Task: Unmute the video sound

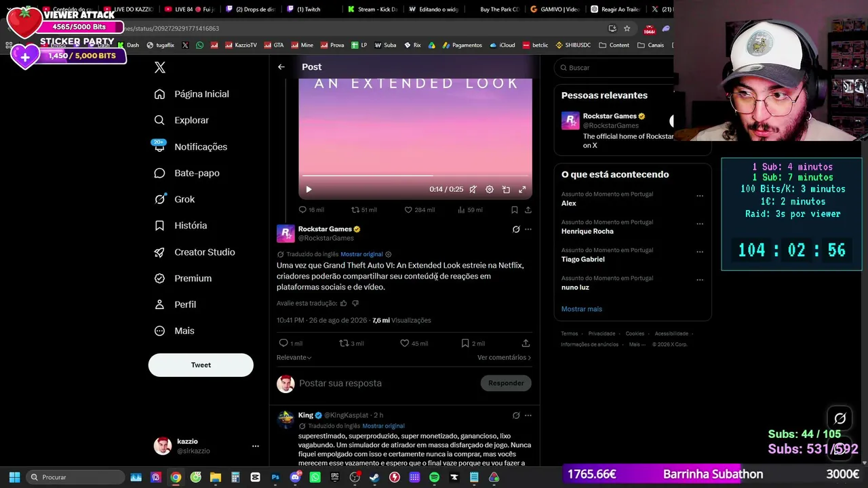Action: pyautogui.click(x=473, y=190)
